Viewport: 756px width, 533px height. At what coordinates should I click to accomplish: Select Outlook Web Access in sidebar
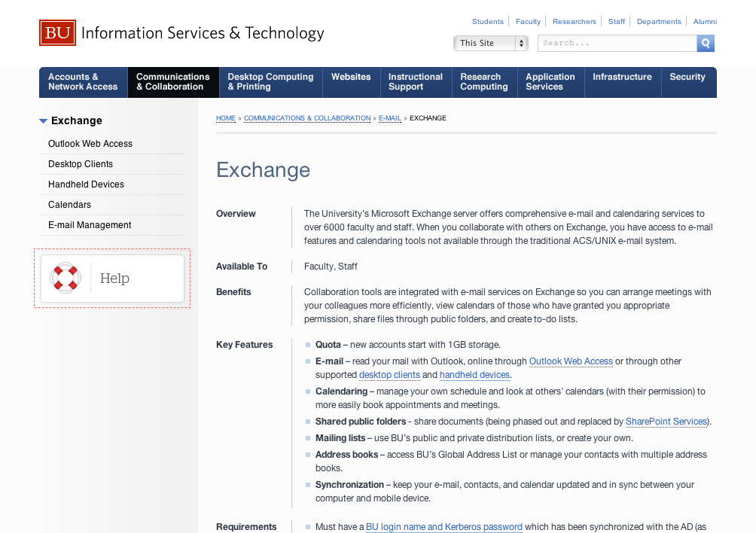click(x=90, y=144)
